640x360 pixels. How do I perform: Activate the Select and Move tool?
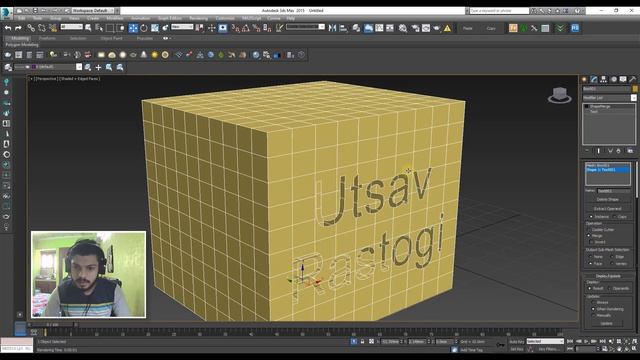(133, 28)
